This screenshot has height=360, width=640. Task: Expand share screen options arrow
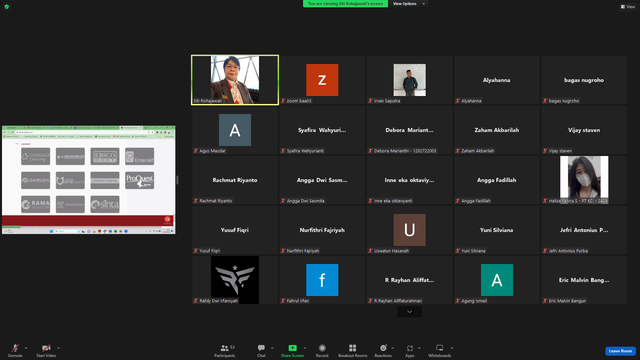pos(305,348)
